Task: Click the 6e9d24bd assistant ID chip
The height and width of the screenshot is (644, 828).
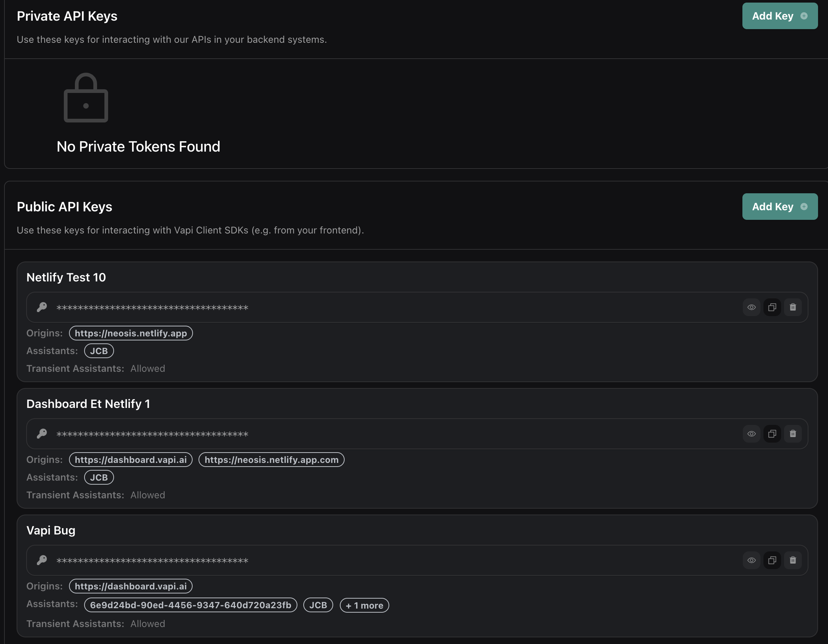Action: (x=190, y=605)
